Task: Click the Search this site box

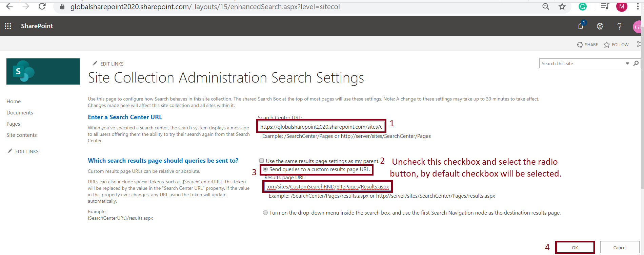Action: pos(582,63)
